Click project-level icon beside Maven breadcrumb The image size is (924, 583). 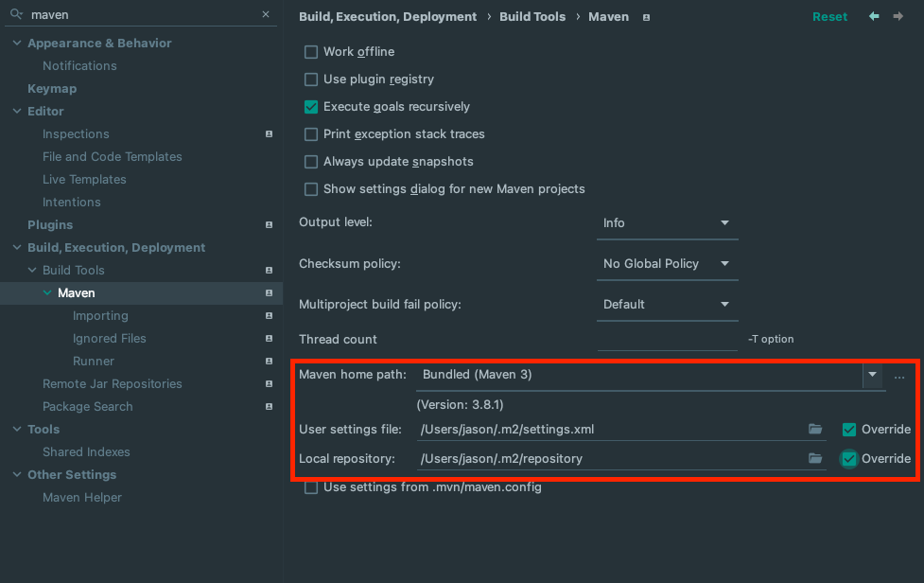coord(647,17)
